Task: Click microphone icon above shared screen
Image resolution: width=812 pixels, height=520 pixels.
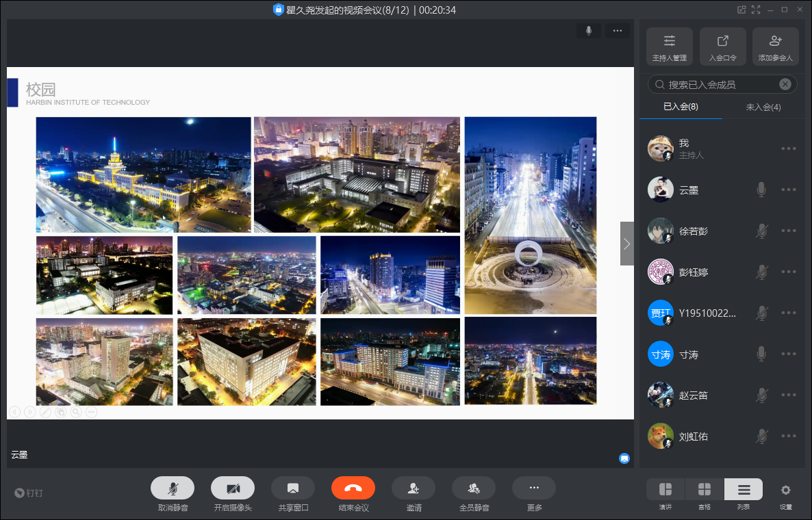Action: 589,31
